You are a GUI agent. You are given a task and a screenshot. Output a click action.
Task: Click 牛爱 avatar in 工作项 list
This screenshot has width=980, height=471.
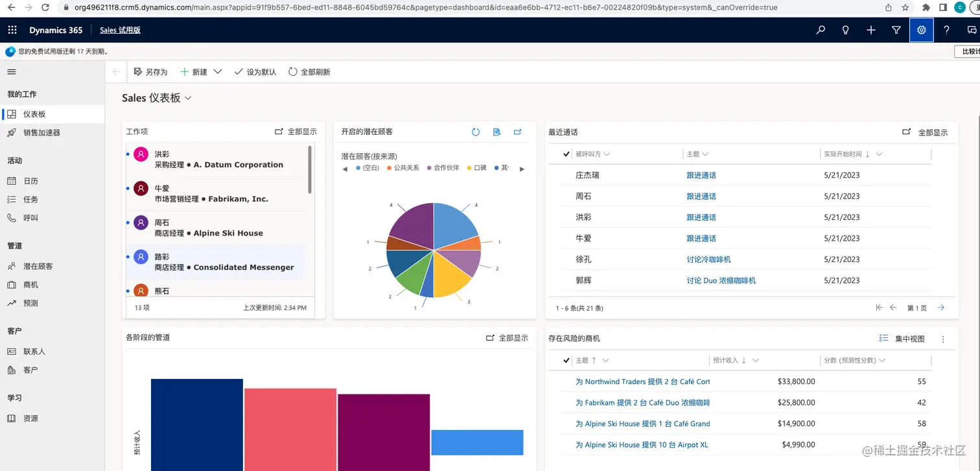(141, 189)
